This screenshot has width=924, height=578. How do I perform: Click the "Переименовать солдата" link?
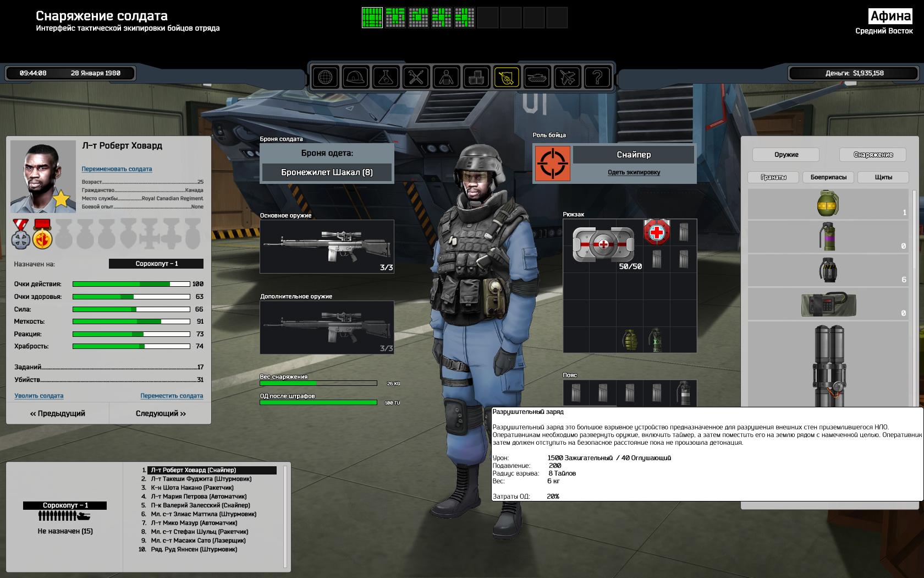[x=117, y=169]
